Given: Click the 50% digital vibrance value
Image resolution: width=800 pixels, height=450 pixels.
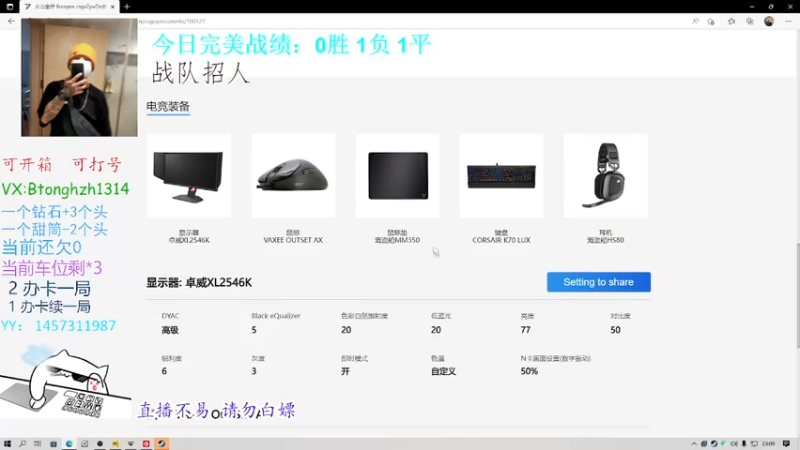Looking at the screenshot, I should tap(529, 371).
